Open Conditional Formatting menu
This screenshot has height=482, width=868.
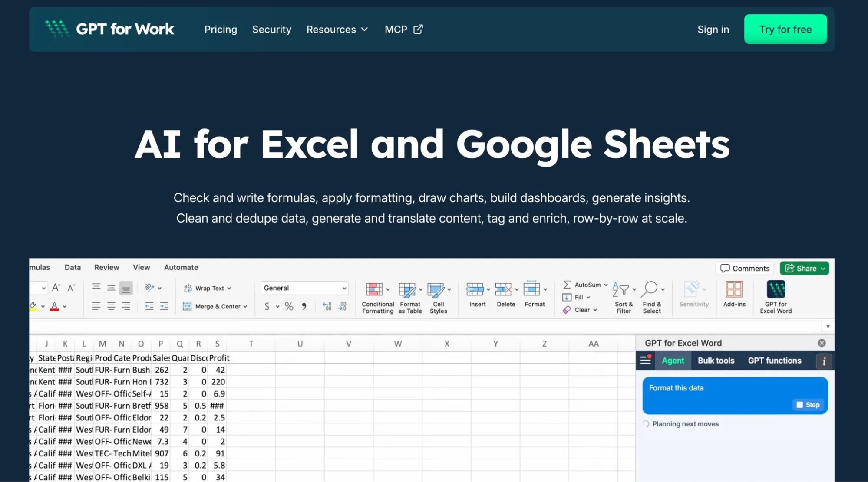click(x=378, y=297)
